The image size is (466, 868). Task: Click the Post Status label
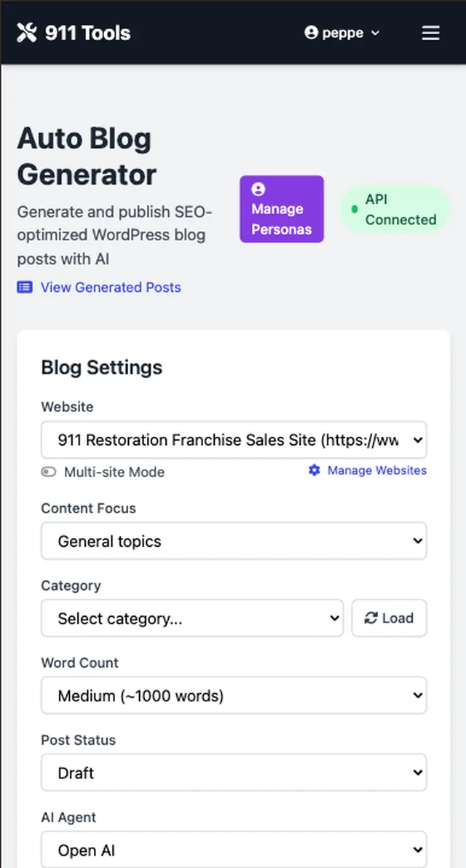click(79, 740)
